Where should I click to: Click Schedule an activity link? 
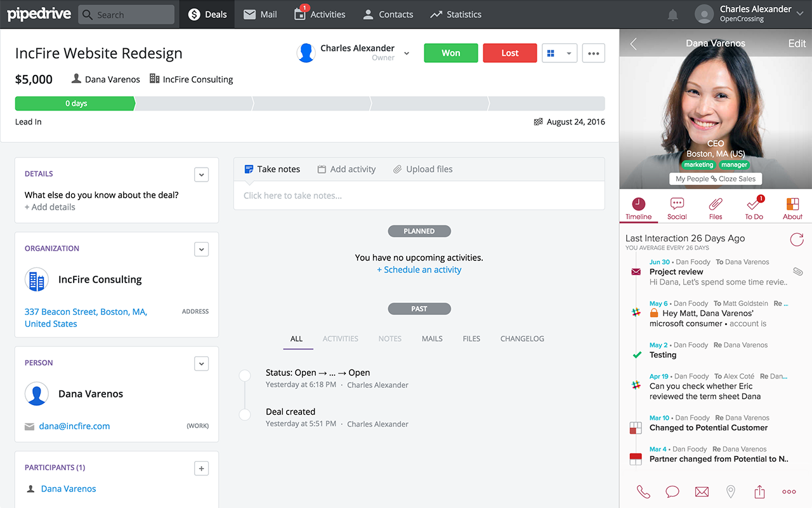(419, 269)
